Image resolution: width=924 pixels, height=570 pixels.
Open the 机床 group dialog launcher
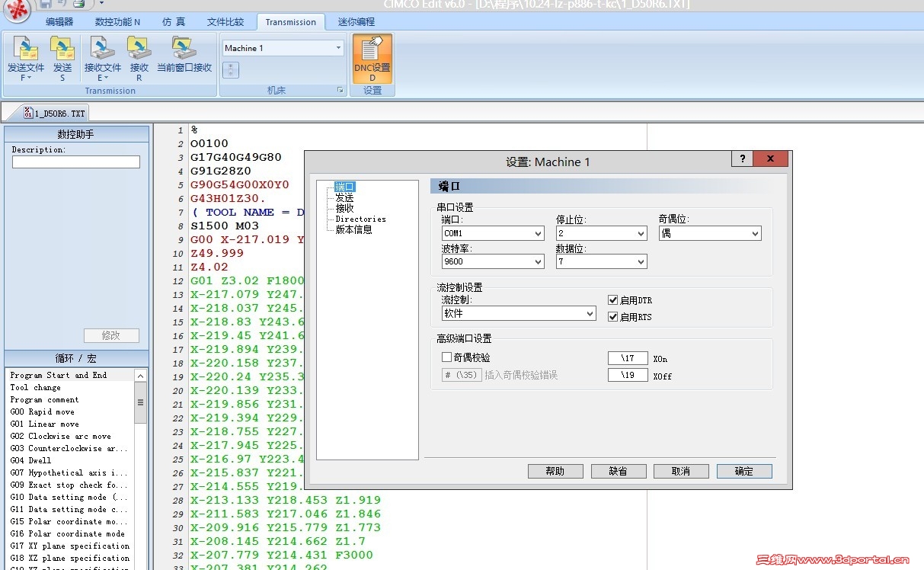(x=341, y=91)
